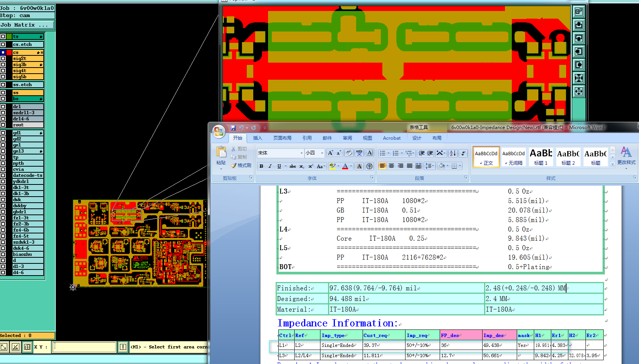Enable the checkbox for the rout layer
639x364 pixels.
click(x=3, y=125)
